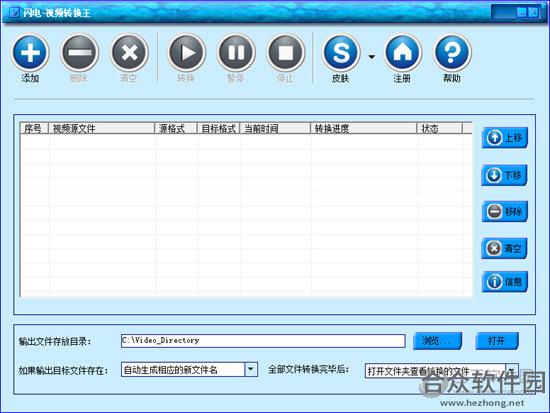Screen dimensions: 550x413
Task: Expand the skin dropdown arrow
Action: pos(371,56)
